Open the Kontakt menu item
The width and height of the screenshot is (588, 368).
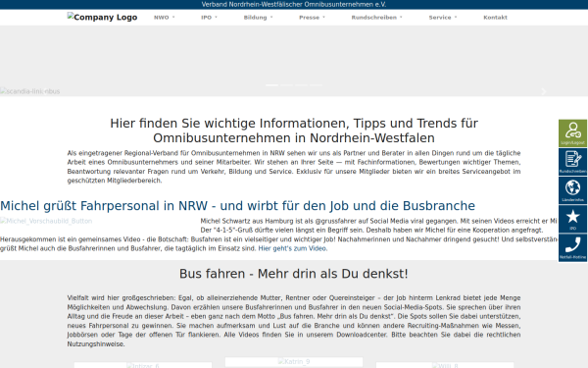[495, 18]
